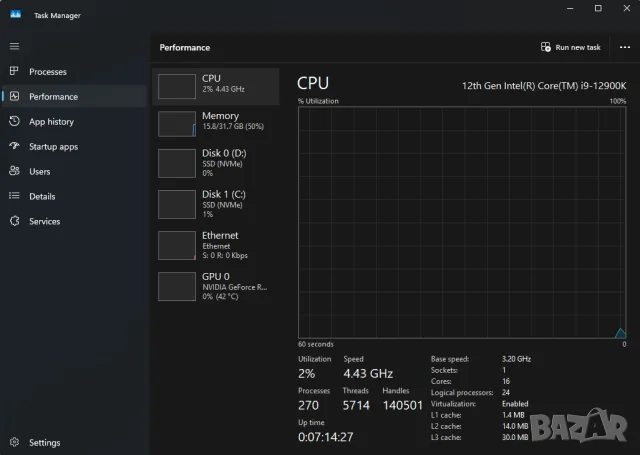Switch to the Users page
This screenshot has height=455, width=640.
click(x=74, y=171)
